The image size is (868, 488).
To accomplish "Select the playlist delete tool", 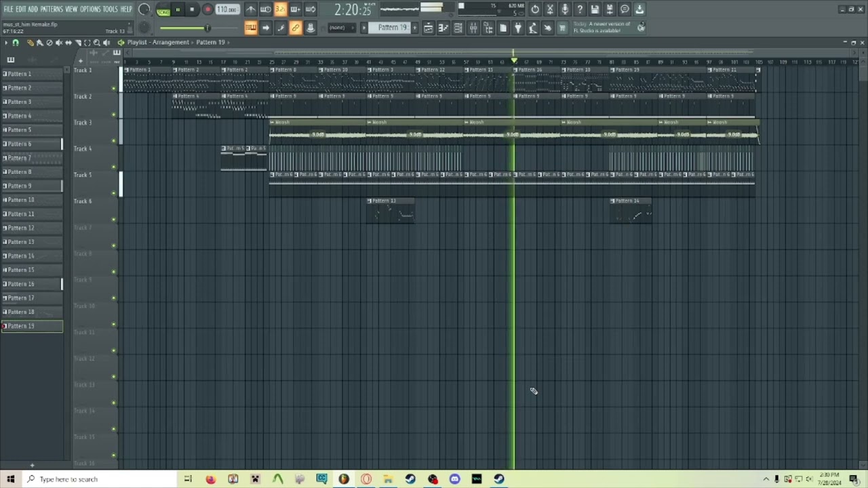I will click(49, 43).
